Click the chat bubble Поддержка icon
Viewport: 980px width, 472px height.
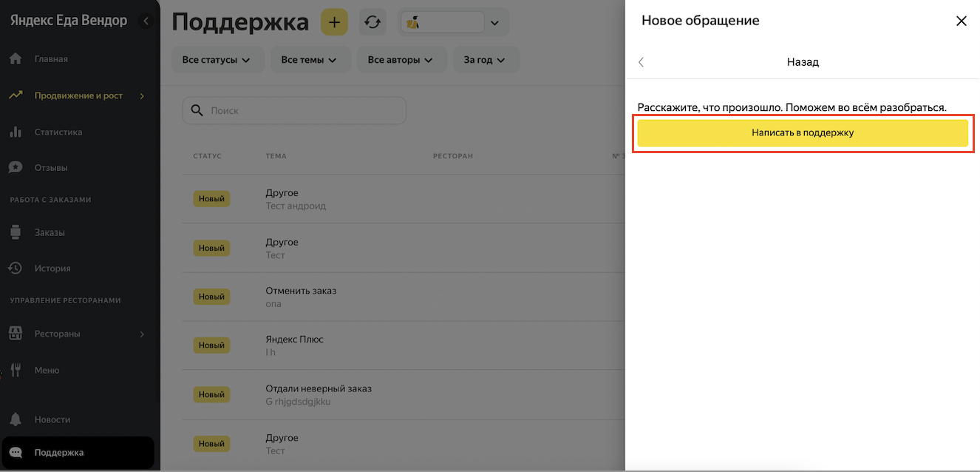coord(16,453)
